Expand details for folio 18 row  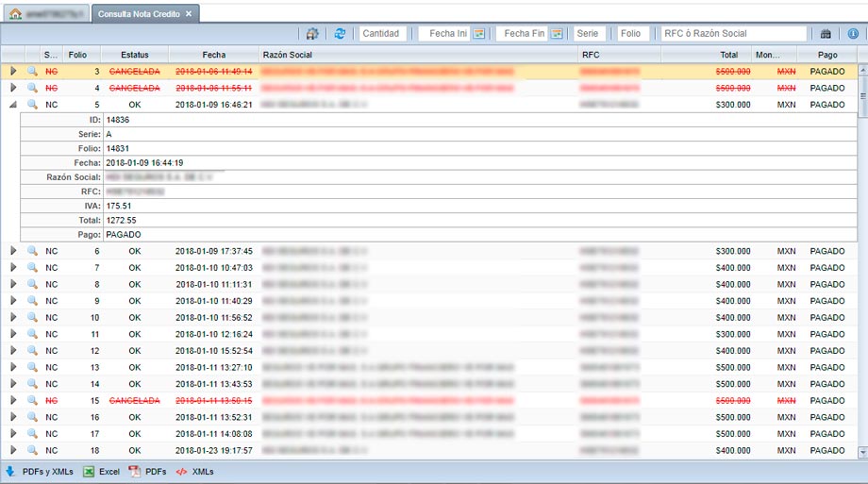point(13,450)
